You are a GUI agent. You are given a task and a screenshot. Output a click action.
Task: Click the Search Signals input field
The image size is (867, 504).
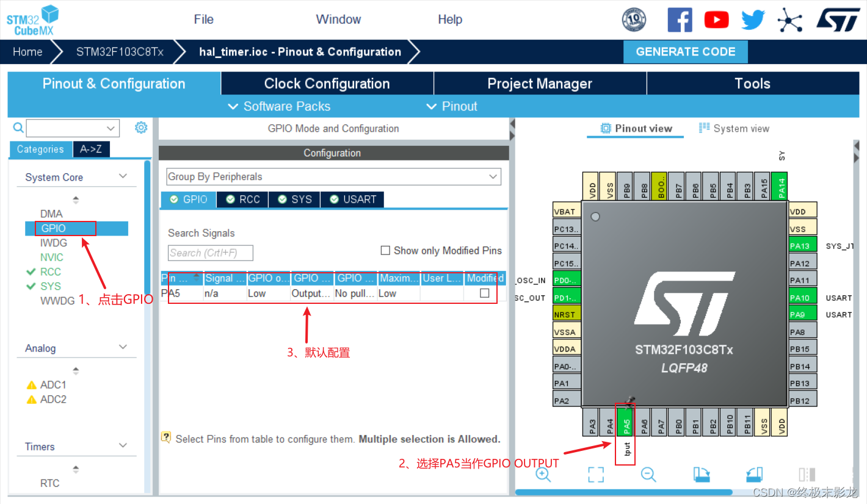211,253
